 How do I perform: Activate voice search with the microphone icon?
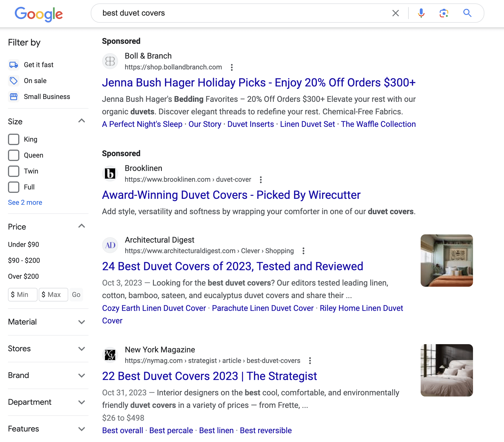click(x=421, y=13)
